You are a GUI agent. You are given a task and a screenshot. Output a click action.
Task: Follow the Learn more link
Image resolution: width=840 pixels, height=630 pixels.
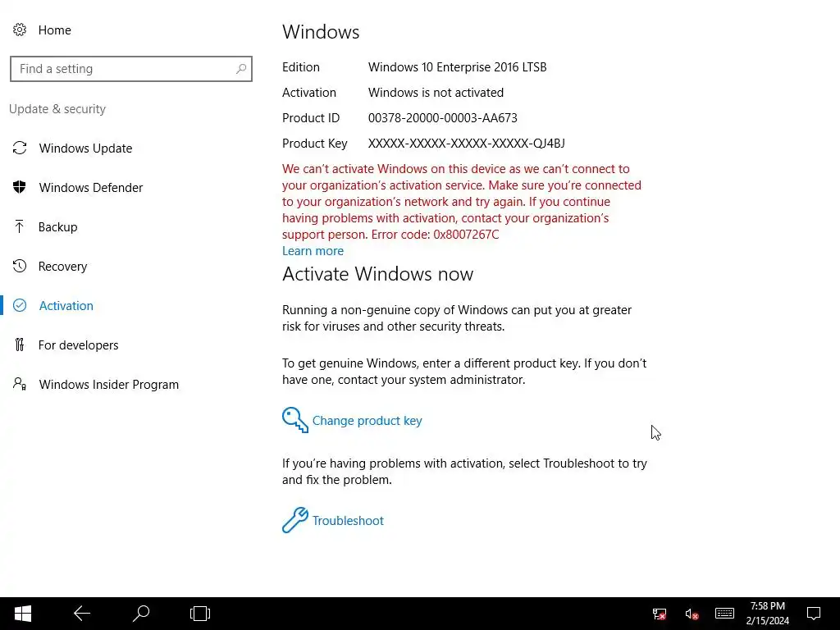313,251
